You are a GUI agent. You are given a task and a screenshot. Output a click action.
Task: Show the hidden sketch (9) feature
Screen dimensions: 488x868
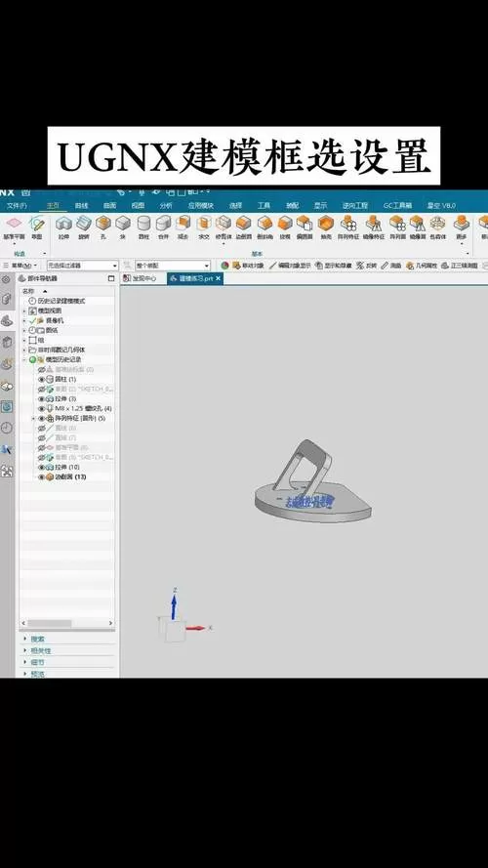[42, 457]
